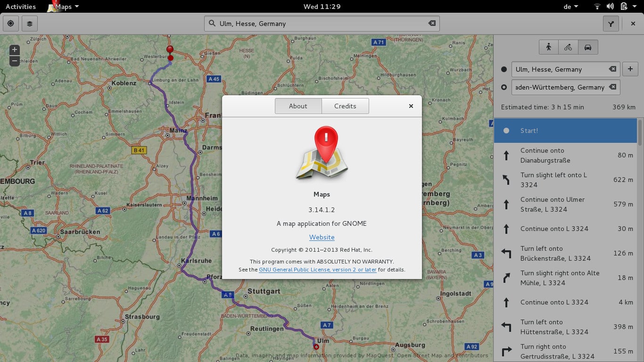Add another route destination
The image size is (644, 362).
pos(630,69)
